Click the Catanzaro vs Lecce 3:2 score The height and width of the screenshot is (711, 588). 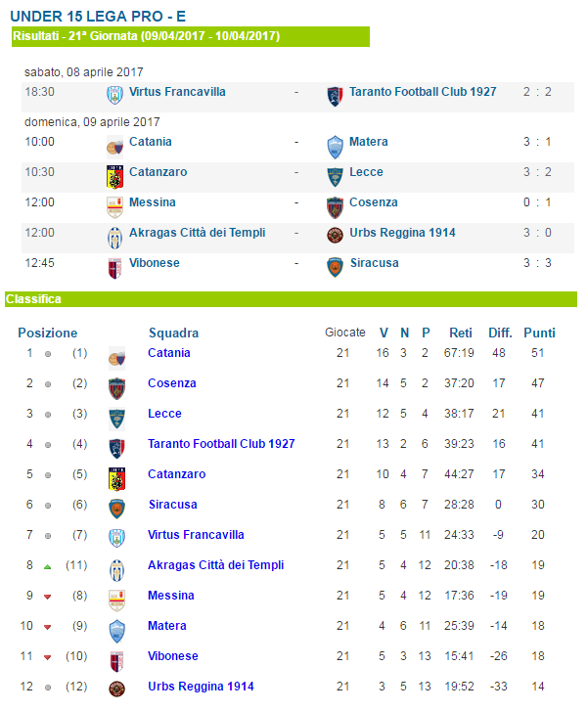537,172
